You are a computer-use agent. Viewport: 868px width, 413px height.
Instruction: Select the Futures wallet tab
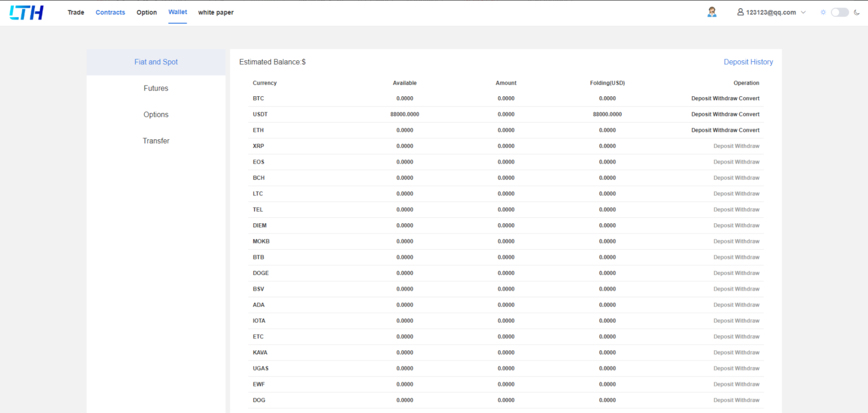(156, 88)
